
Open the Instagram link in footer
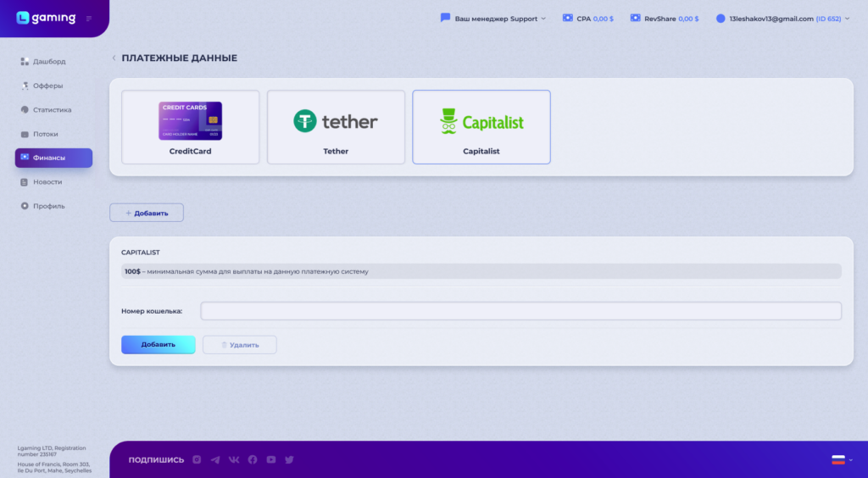(x=197, y=459)
